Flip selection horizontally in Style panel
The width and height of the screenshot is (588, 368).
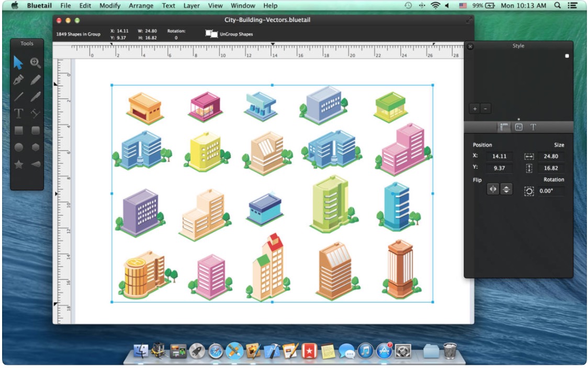click(x=493, y=190)
